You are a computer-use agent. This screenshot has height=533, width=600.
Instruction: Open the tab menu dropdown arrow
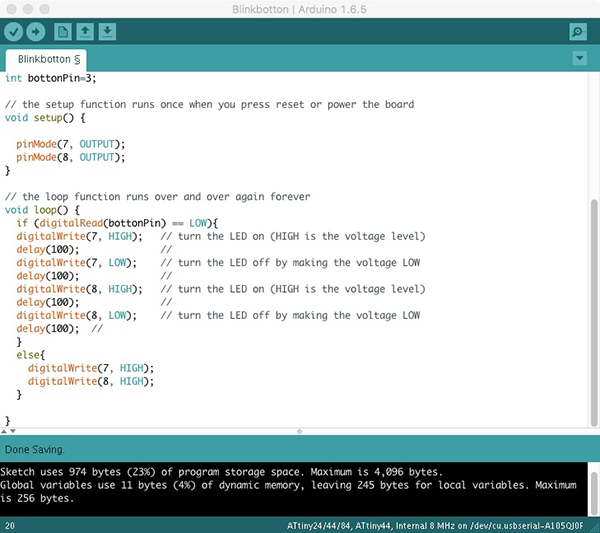pos(580,58)
